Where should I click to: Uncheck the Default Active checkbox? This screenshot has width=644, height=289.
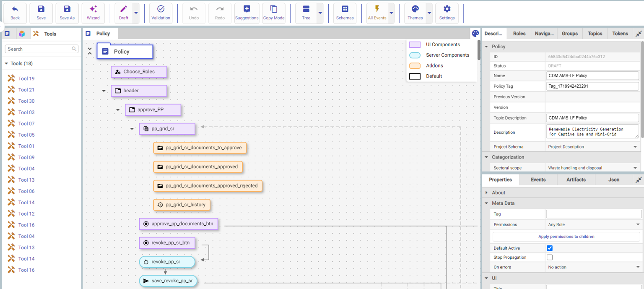click(x=550, y=248)
